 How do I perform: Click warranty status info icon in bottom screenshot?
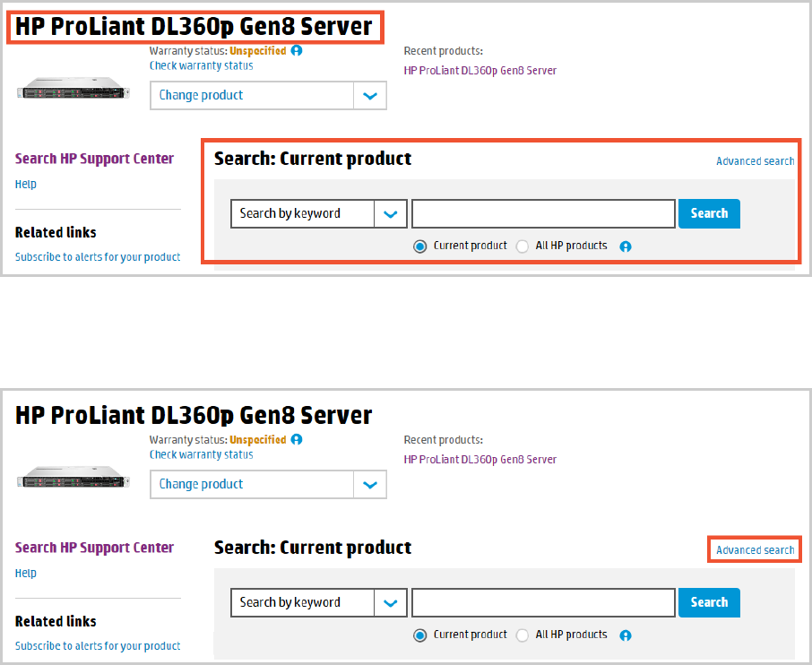click(x=297, y=439)
